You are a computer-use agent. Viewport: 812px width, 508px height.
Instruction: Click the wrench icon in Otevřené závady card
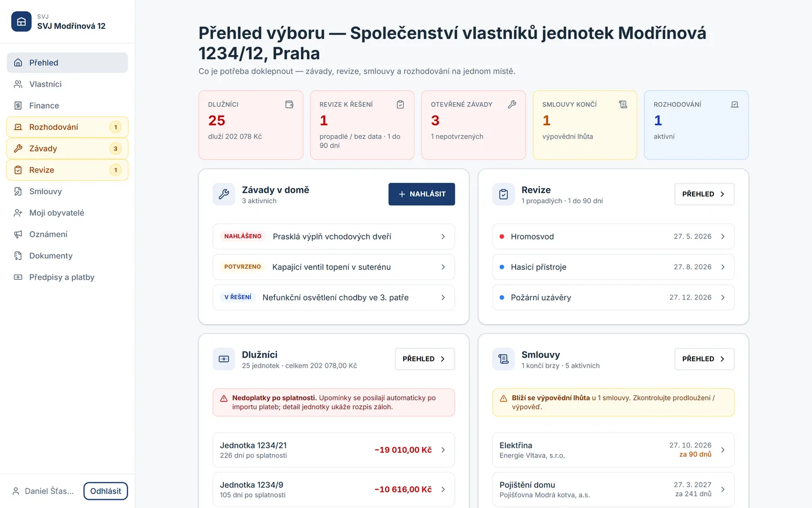click(512, 105)
